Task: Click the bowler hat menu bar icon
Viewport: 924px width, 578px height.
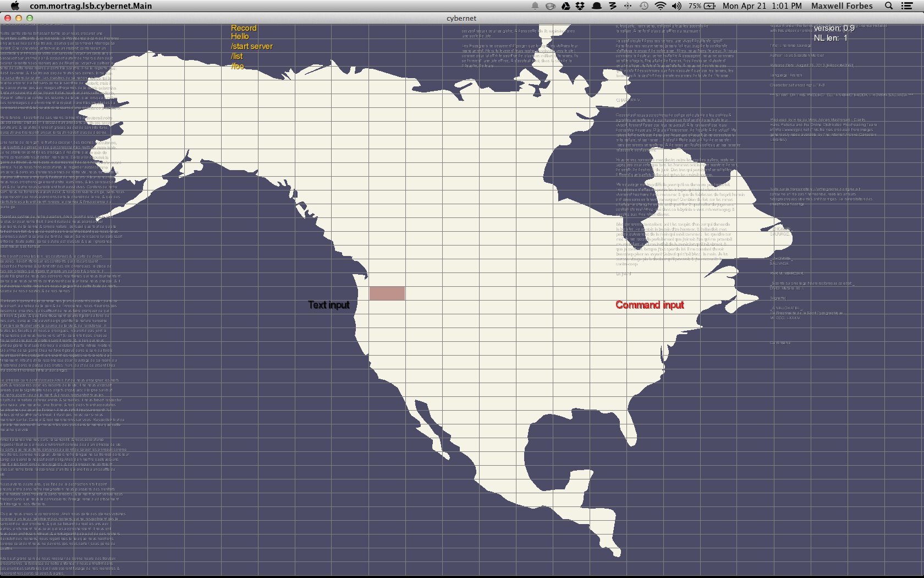Action: [596, 6]
